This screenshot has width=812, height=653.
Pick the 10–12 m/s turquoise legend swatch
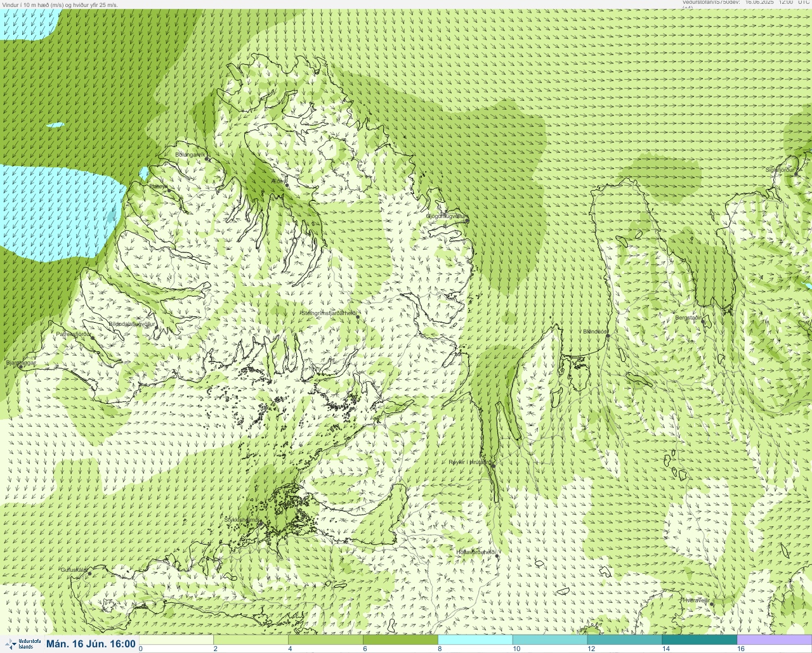[x=550, y=640]
